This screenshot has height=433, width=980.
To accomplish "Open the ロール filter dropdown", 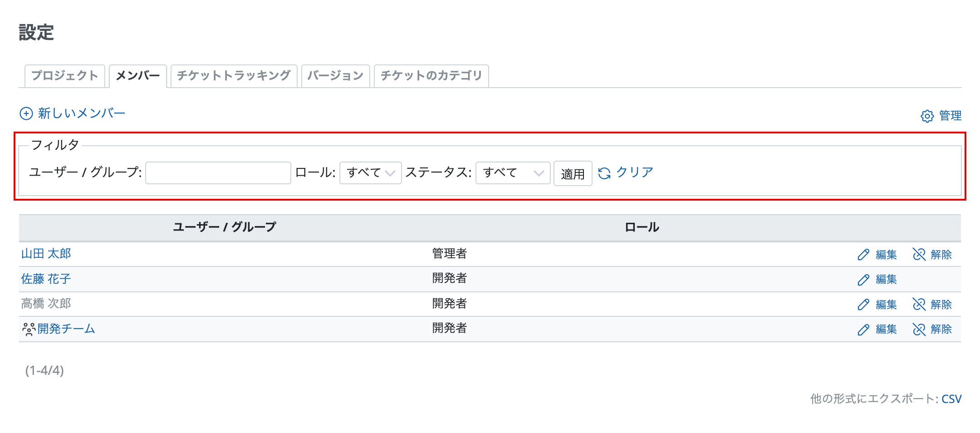I will [370, 173].
